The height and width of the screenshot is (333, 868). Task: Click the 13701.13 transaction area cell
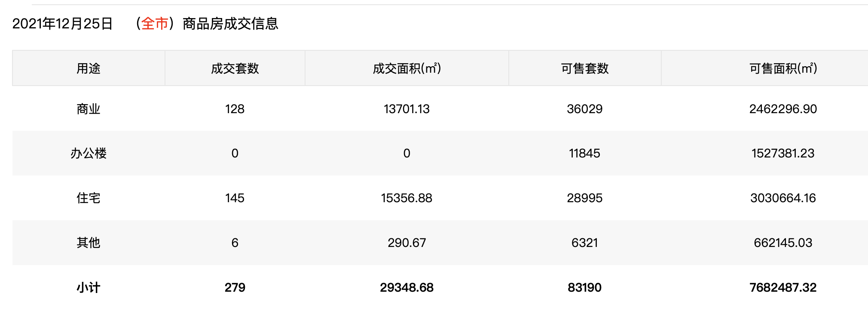tap(406, 109)
